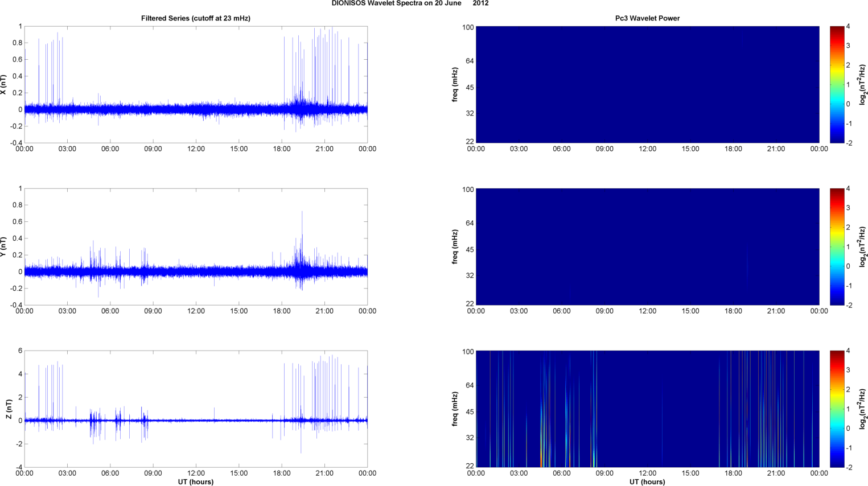Click the 12:00 tick under X series plot
This screenshot has height=486, width=868.
click(x=196, y=149)
